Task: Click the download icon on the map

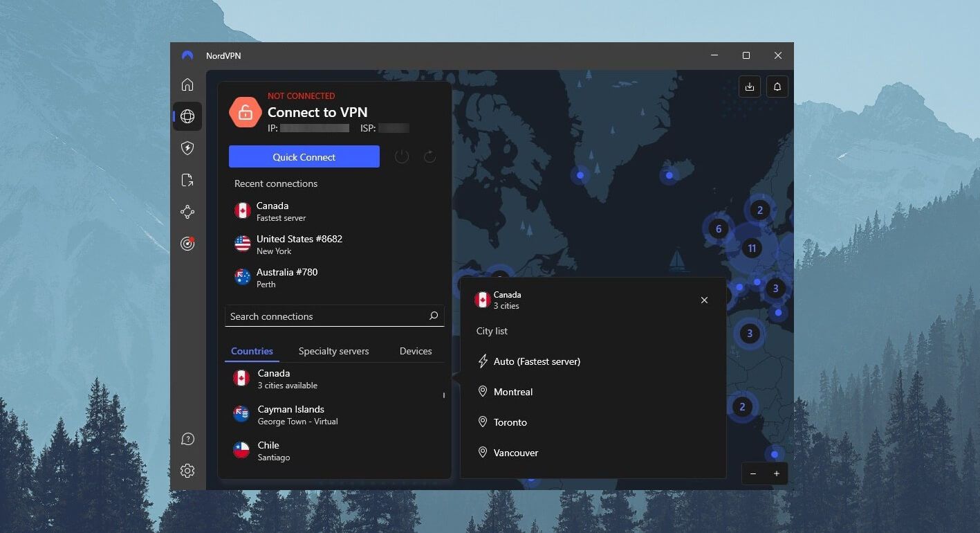Action: [750, 87]
